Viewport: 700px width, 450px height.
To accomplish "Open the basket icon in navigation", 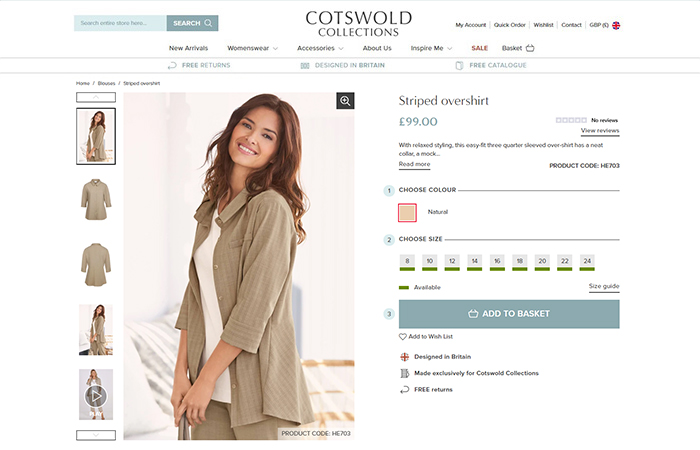I will tap(530, 48).
